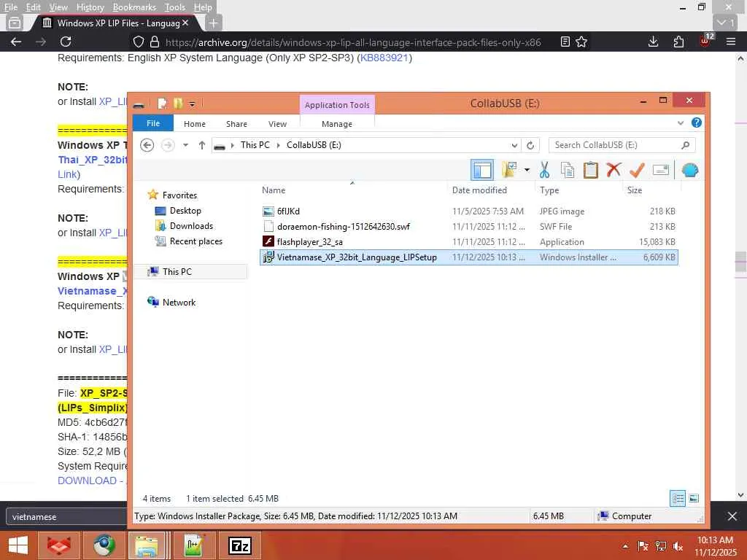Close the Firefox find bar
The width and height of the screenshot is (747, 560).
coord(732,516)
